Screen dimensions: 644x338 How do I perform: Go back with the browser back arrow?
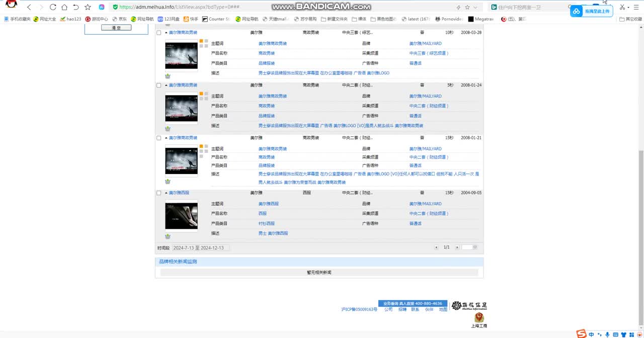pyautogui.click(x=29, y=7)
